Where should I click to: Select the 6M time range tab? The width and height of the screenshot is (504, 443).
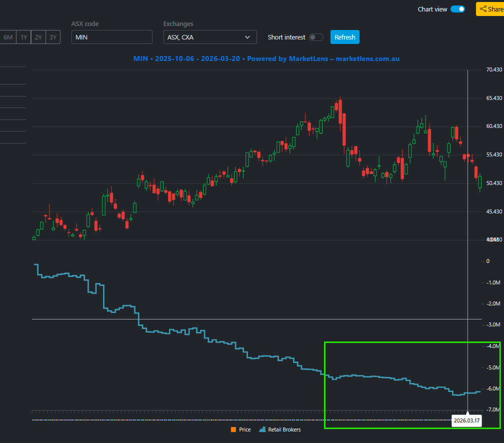click(x=7, y=37)
